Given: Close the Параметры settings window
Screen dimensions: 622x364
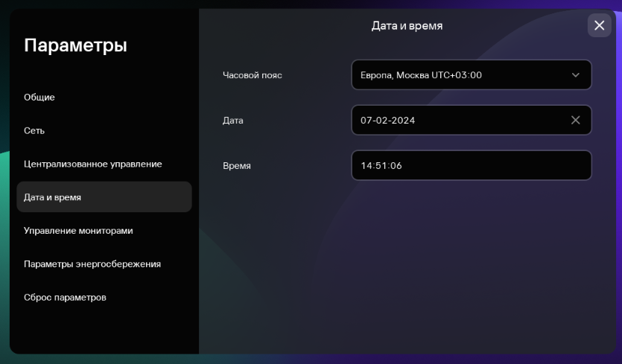Looking at the screenshot, I should tap(599, 25).
